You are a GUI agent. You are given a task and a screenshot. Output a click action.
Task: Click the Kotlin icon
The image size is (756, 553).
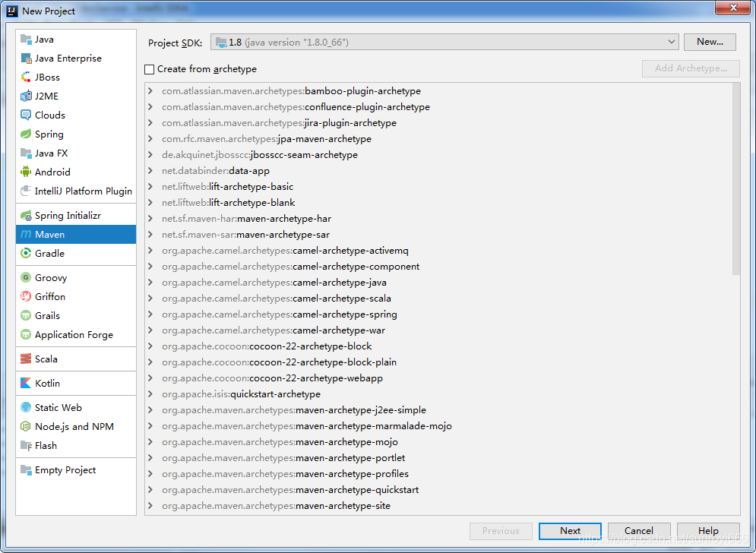[x=26, y=384]
